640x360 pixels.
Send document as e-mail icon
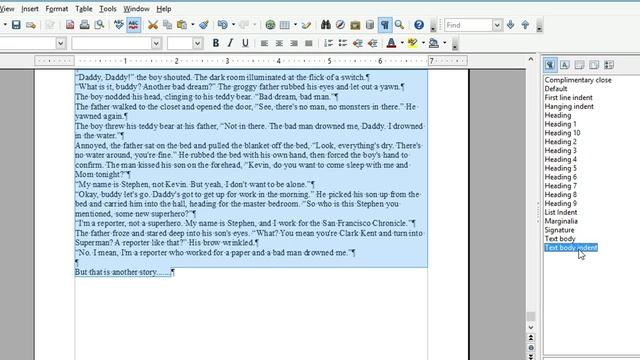31,25
